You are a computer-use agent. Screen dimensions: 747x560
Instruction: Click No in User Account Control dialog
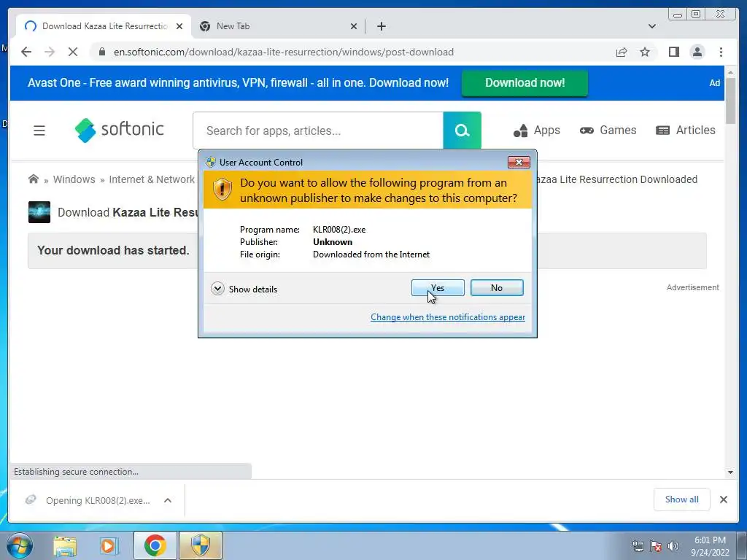point(497,287)
